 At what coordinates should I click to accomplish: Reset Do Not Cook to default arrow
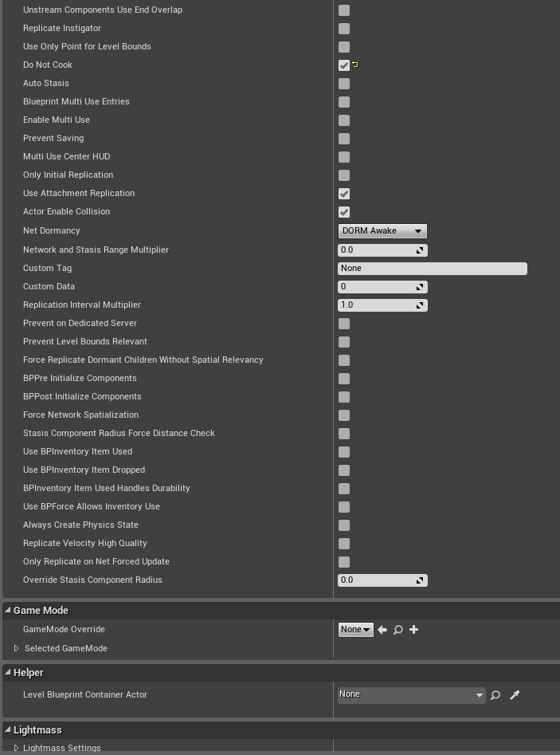pos(355,65)
